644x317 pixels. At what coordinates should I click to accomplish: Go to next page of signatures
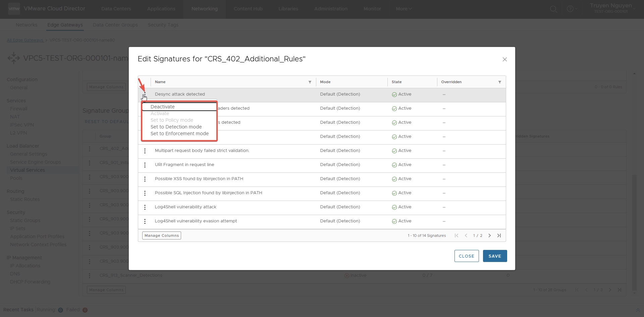pyautogui.click(x=489, y=235)
